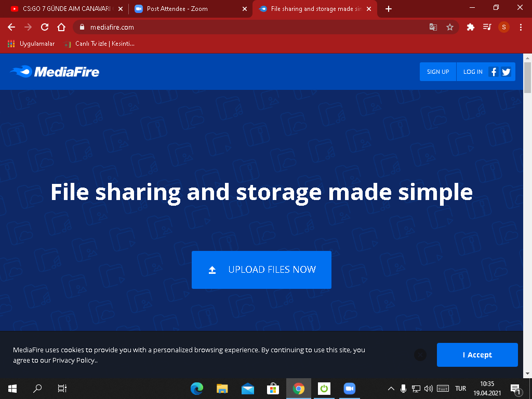Open the Uygulamalar apps bookmark
Image resolution: width=532 pixels, height=399 pixels.
click(x=31, y=44)
